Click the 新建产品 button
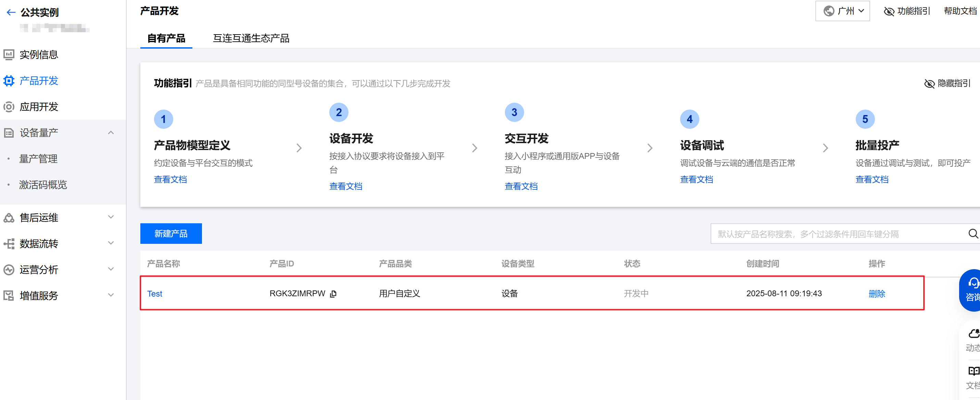980x400 pixels. [171, 234]
